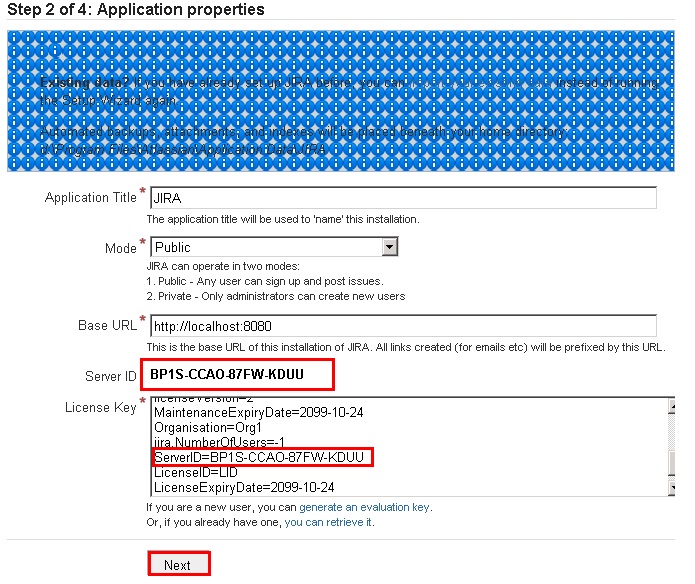Open the 'generate an evaluation key' link
This screenshot has height=584, width=695.
(364, 507)
